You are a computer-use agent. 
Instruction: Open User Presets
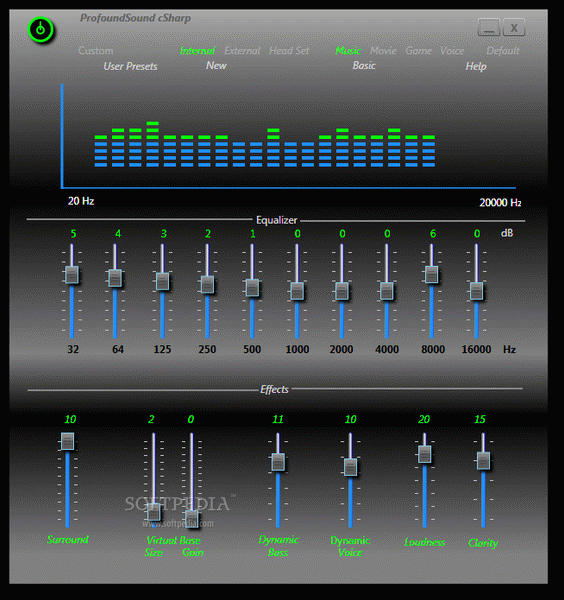point(130,66)
